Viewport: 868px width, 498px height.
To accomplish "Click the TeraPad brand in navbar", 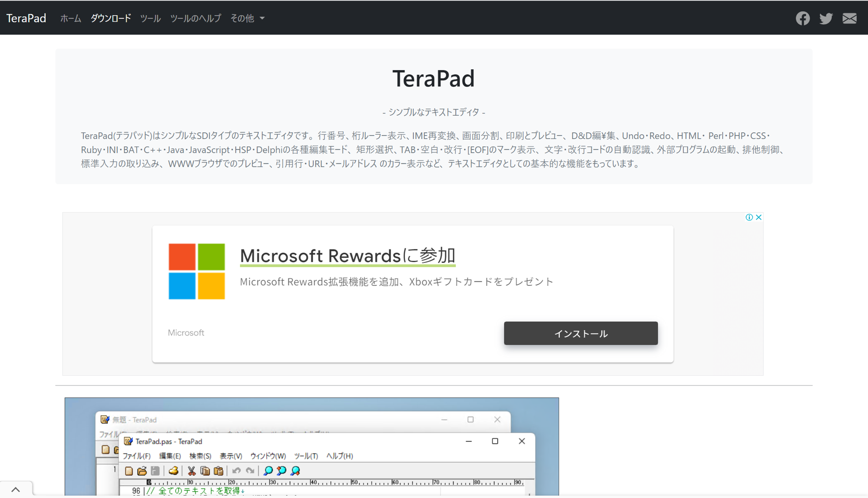I will [26, 18].
